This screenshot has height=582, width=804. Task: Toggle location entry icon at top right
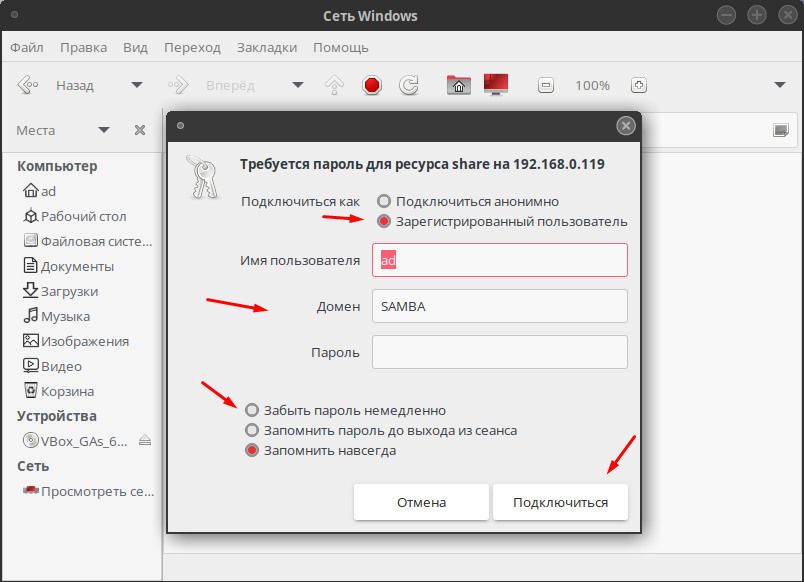point(780,130)
